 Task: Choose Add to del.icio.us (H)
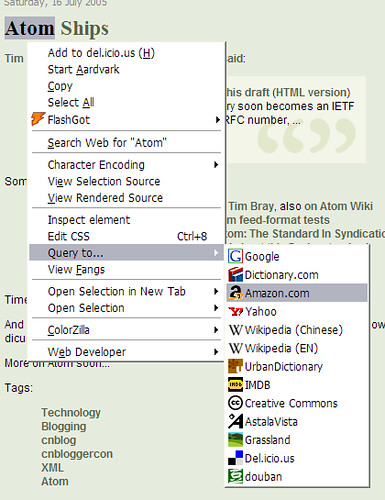tap(126, 53)
